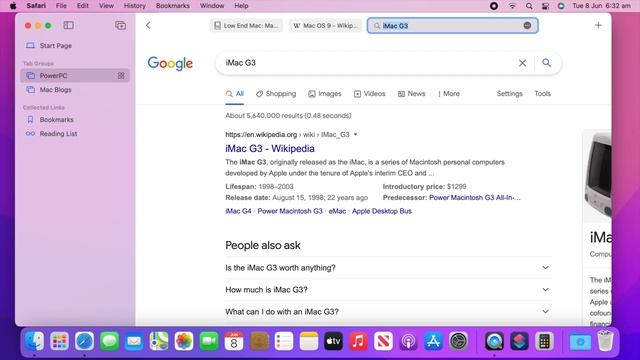640x360 pixels.
Task: Select the Videos search tab
Action: [x=369, y=93]
